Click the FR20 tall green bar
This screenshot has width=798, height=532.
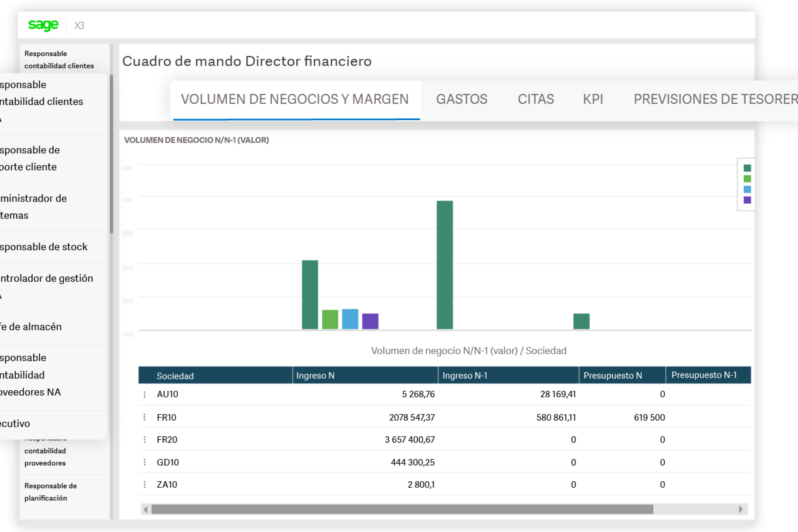[x=445, y=265]
